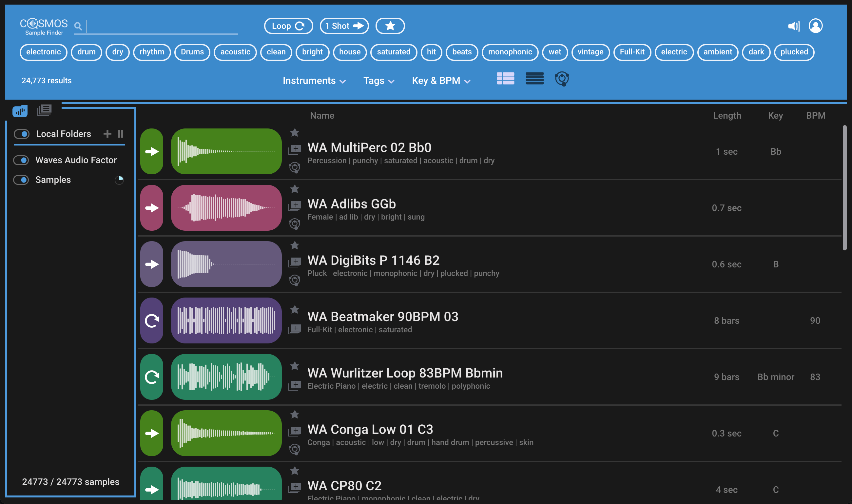Add a new local folder

107,134
